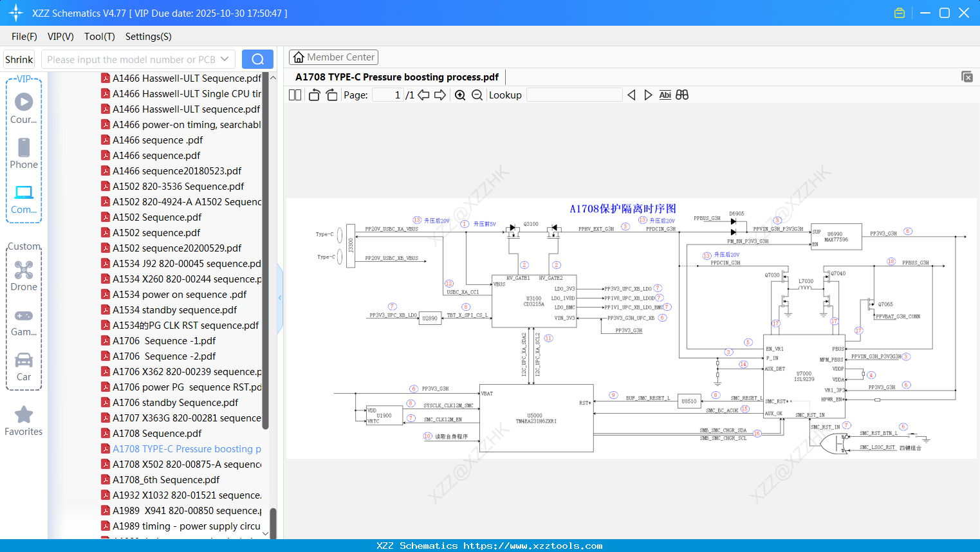Rotate the page clockwise
The width and height of the screenshot is (980, 552).
coord(332,95)
